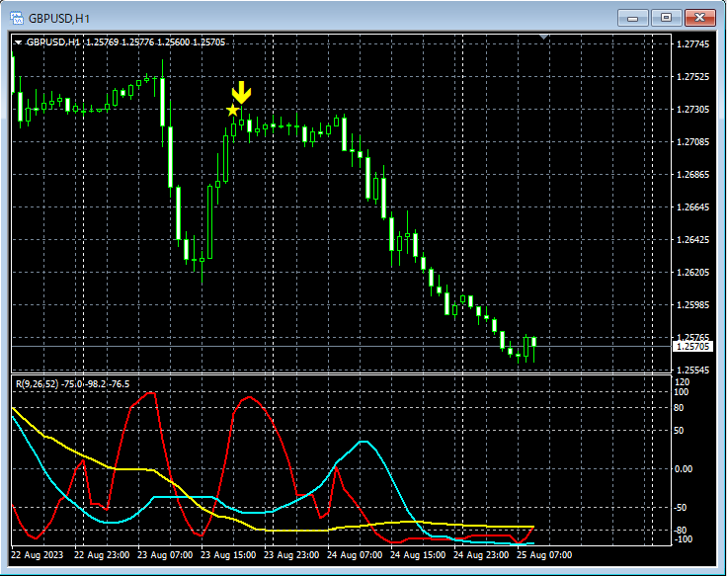The width and height of the screenshot is (728, 576).
Task: Click the 22 Aug 2023 date label
Action: pyautogui.click(x=40, y=555)
